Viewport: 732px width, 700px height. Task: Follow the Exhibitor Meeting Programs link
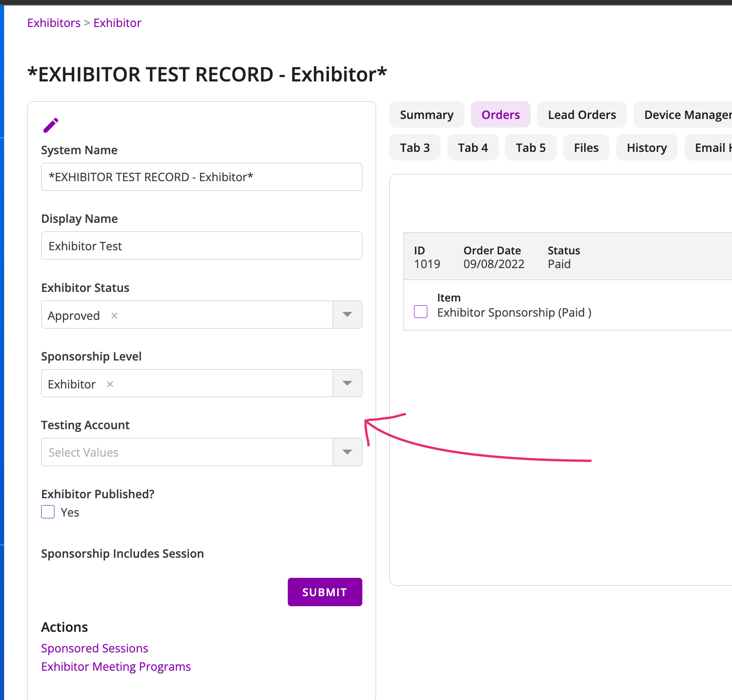tap(116, 667)
